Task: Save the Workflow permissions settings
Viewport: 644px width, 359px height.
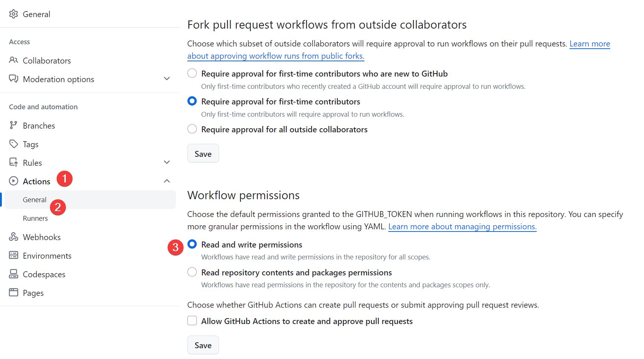Action: click(x=203, y=345)
